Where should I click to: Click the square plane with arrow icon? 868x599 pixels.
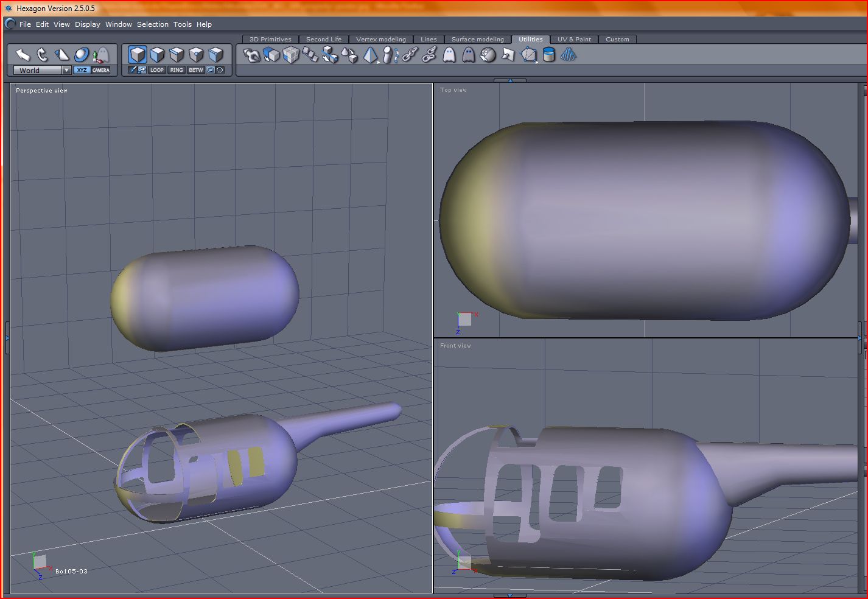[x=508, y=55]
